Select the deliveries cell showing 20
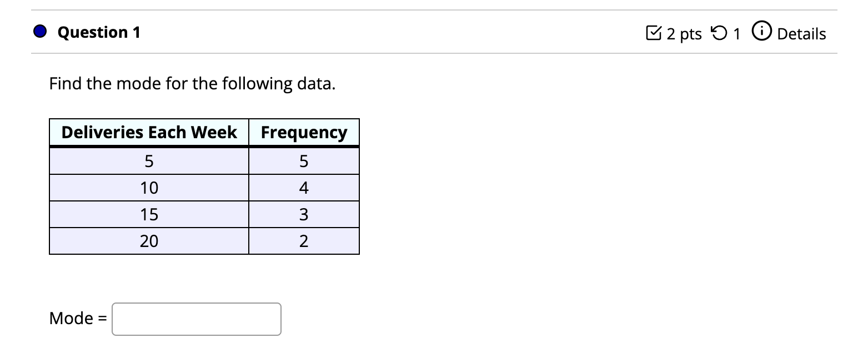Image resolution: width=868 pixels, height=363 pixels. pyautogui.click(x=149, y=241)
